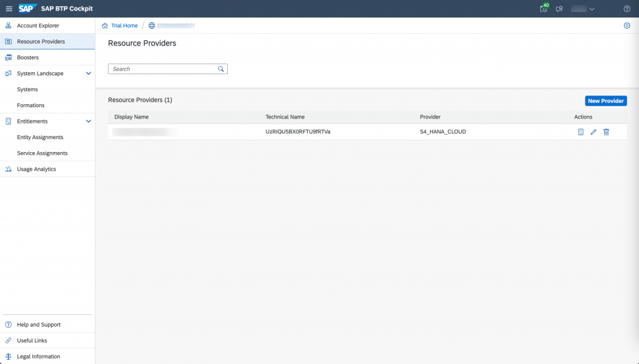Collapse the System Landscape section
This screenshot has width=639, height=364.
click(89, 74)
